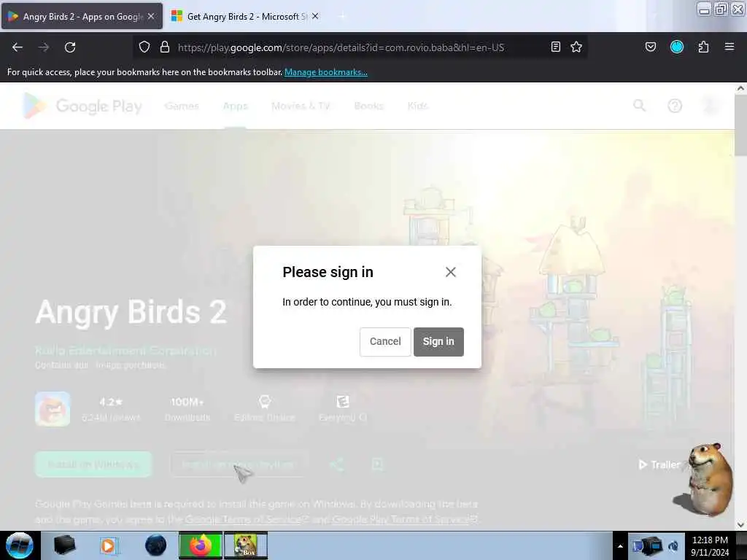Open the Windows Start button
The width and height of the screenshot is (747, 560).
pyautogui.click(x=20, y=545)
